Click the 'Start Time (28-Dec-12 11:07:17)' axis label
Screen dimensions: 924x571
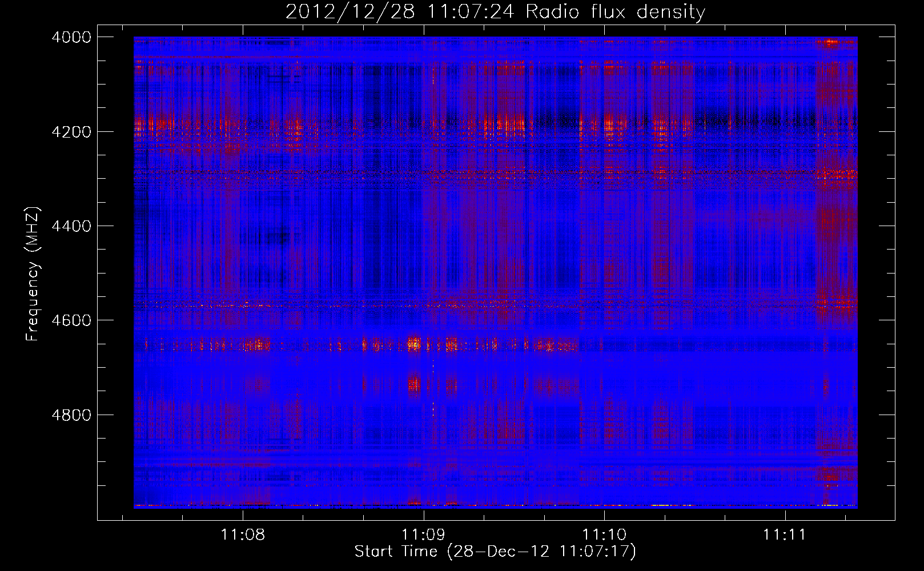pos(495,552)
